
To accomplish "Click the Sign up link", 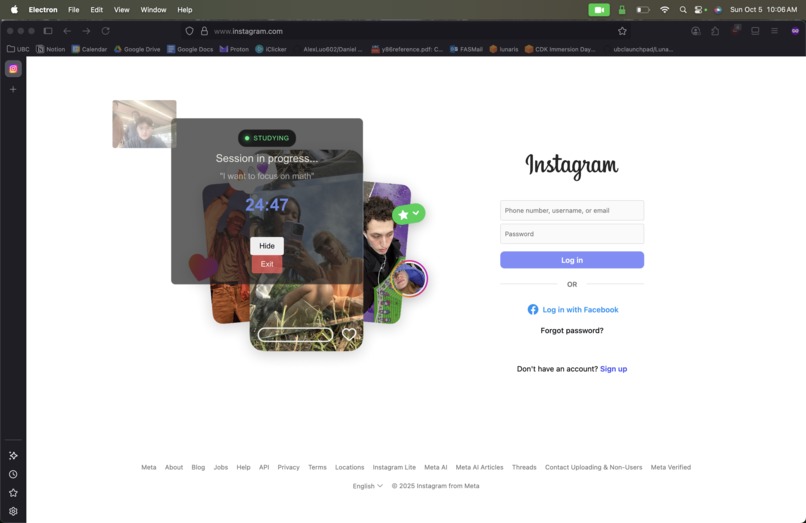I will [613, 369].
